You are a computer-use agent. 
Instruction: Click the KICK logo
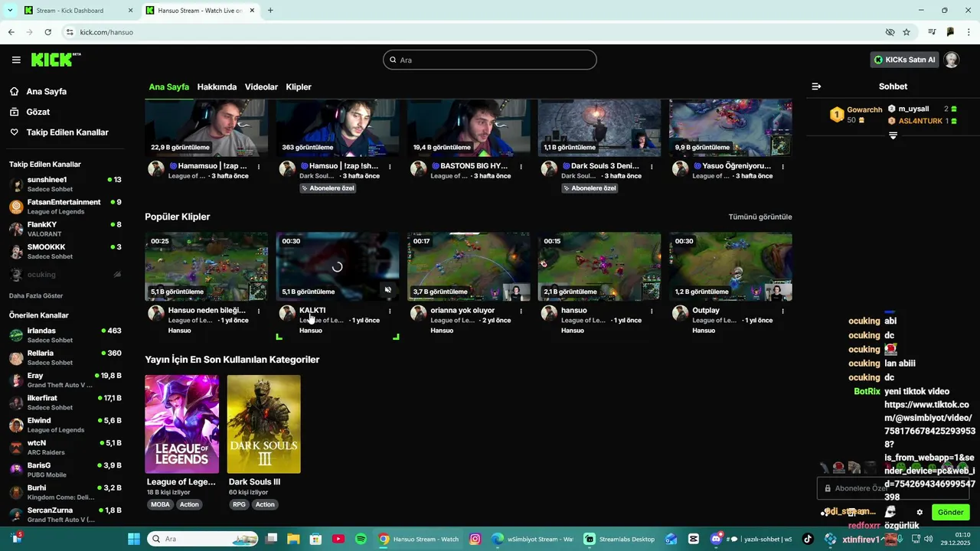tap(56, 60)
